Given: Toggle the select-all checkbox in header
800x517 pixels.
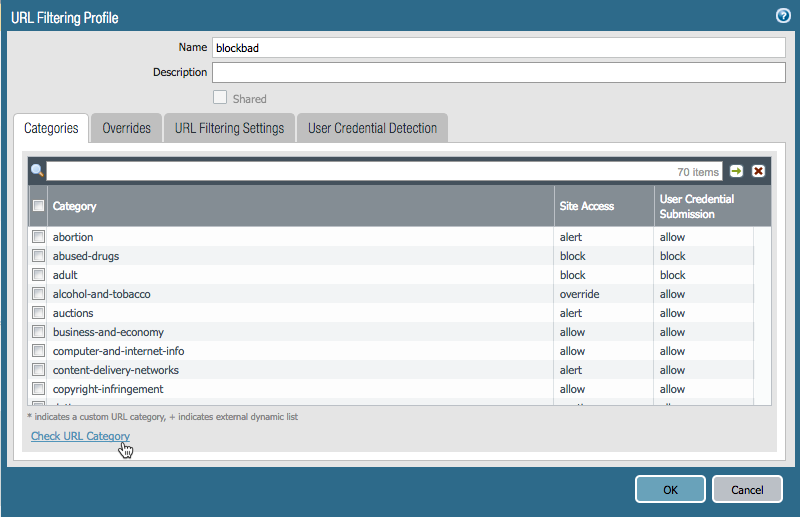Looking at the screenshot, I should point(39,206).
